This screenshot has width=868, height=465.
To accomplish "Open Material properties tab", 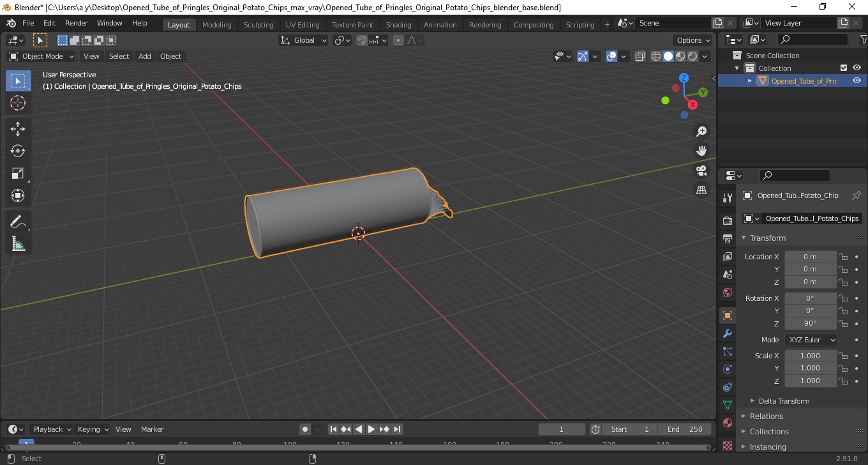I will [727, 423].
